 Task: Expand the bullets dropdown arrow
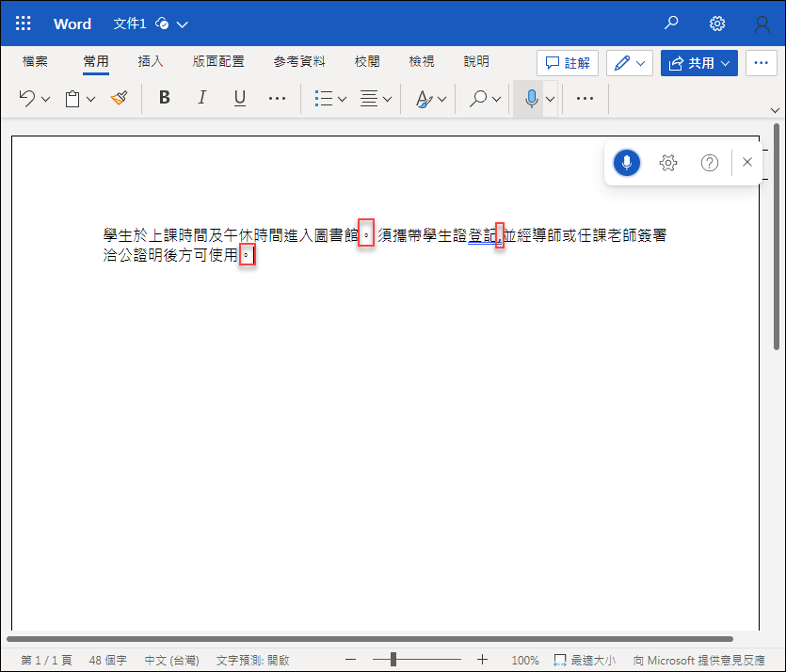click(343, 99)
